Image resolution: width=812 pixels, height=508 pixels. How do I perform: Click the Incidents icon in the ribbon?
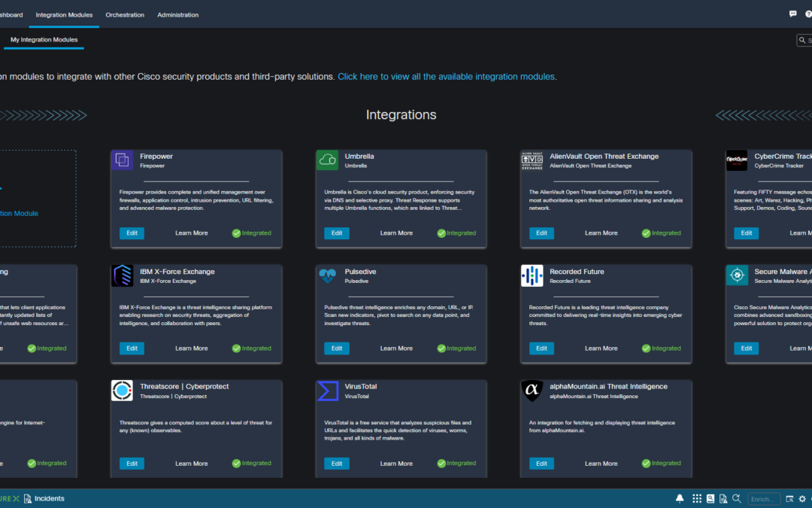click(28, 499)
